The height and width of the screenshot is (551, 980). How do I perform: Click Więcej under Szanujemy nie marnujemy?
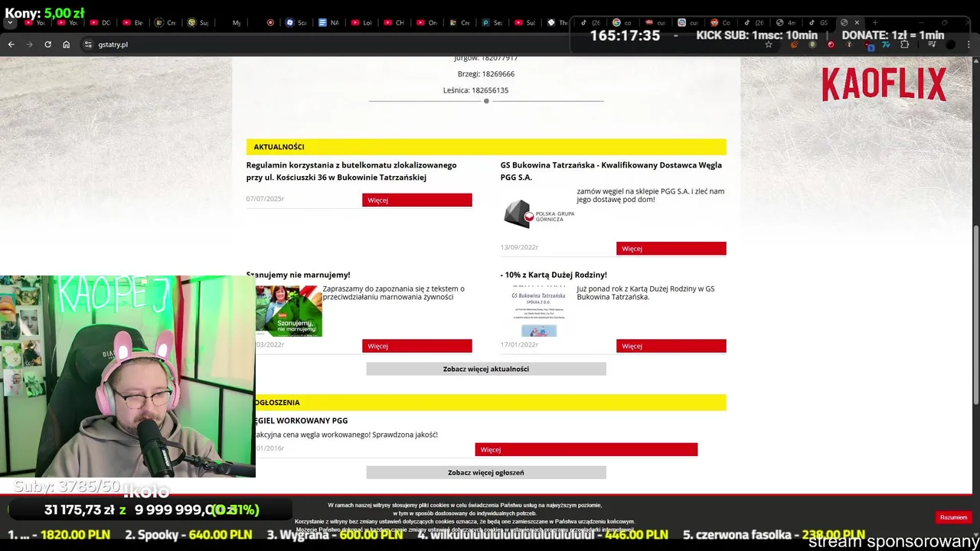416,346
